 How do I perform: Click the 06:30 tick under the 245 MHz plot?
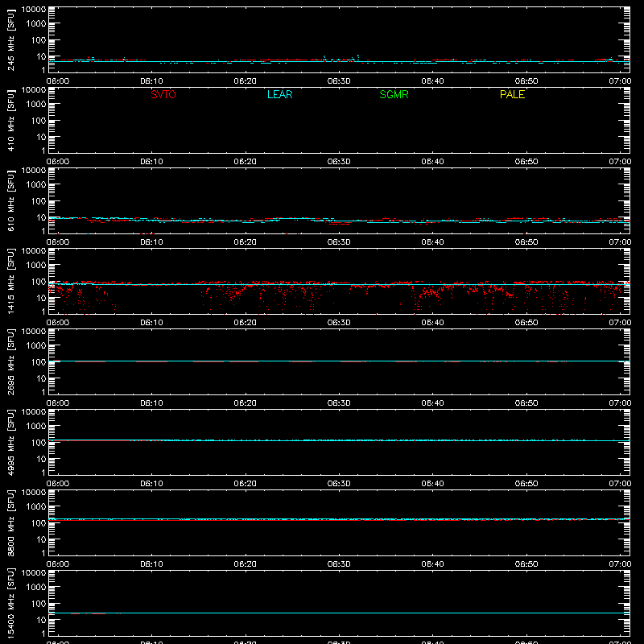pyautogui.click(x=339, y=81)
